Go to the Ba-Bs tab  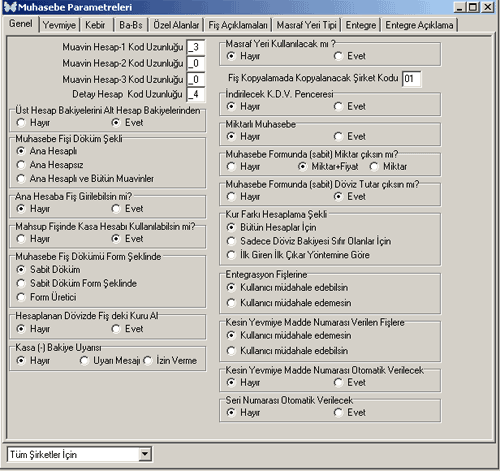[131, 25]
